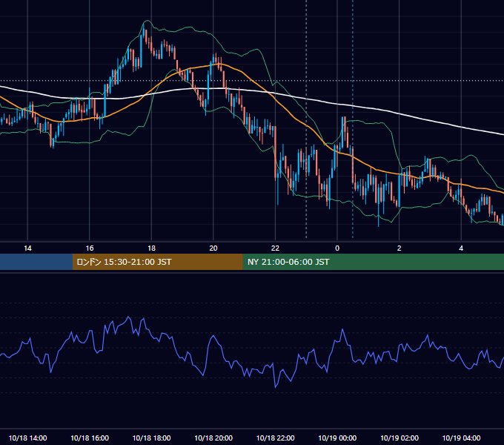The width and height of the screenshot is (504, 445).
Task: Click the 10/19 04:00 date label
Action: pyautogui.click(x=461, y=438)
